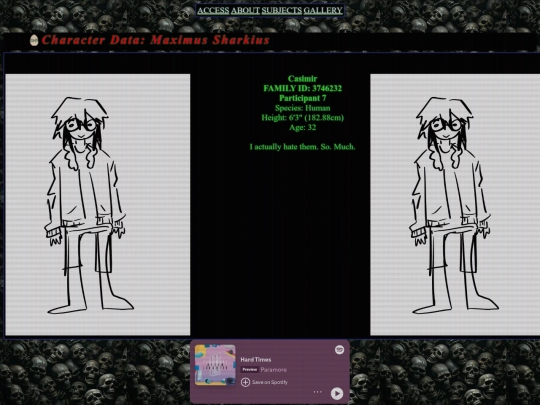The image size is (540, 405).
Task: Select the Casimir name text
Action: [x=302, y=79]
